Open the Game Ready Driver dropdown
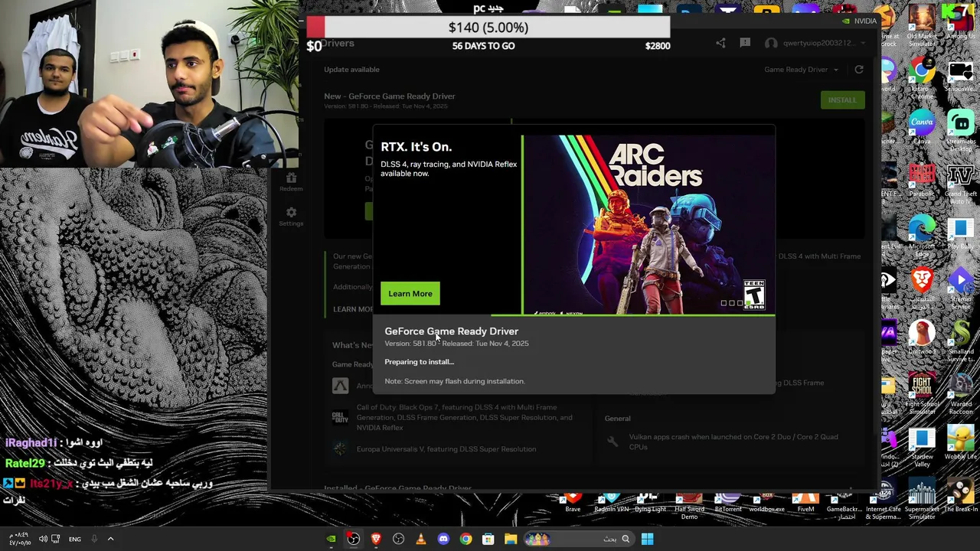Screen dimensions: 980x551 click(x=801, y=70)
